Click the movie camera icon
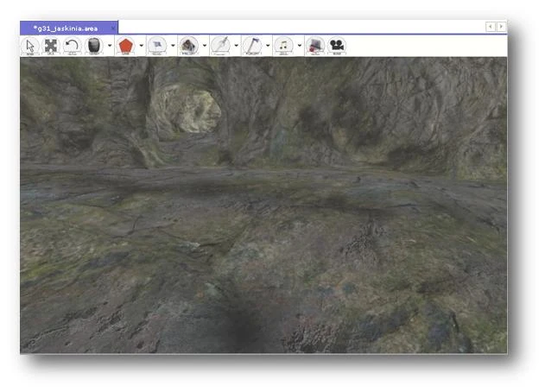Image resolution: width=545 pixels, height=392 pixels. click(337, 46)
